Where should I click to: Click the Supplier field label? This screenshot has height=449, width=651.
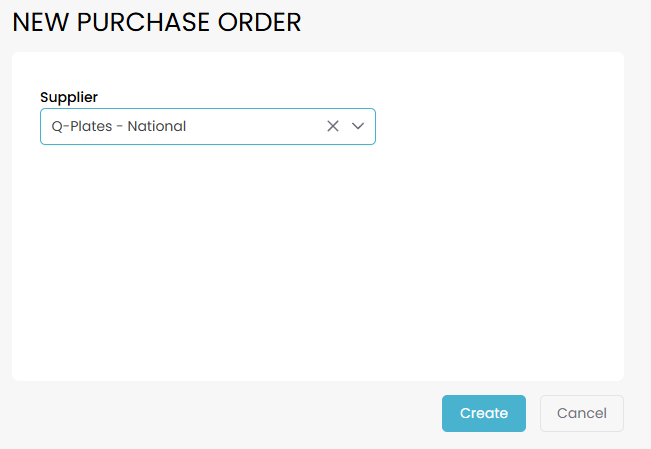click(69, 97)
